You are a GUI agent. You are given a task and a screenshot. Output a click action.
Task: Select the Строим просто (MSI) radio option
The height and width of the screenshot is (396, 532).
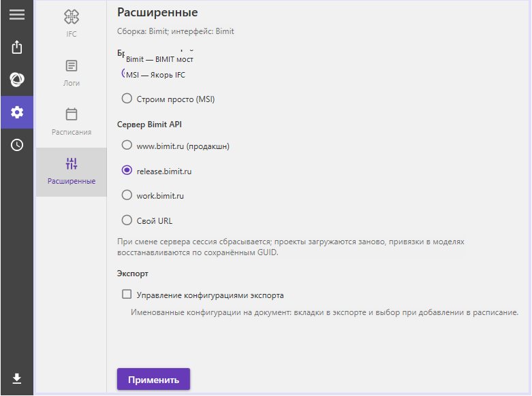point(127,99)
